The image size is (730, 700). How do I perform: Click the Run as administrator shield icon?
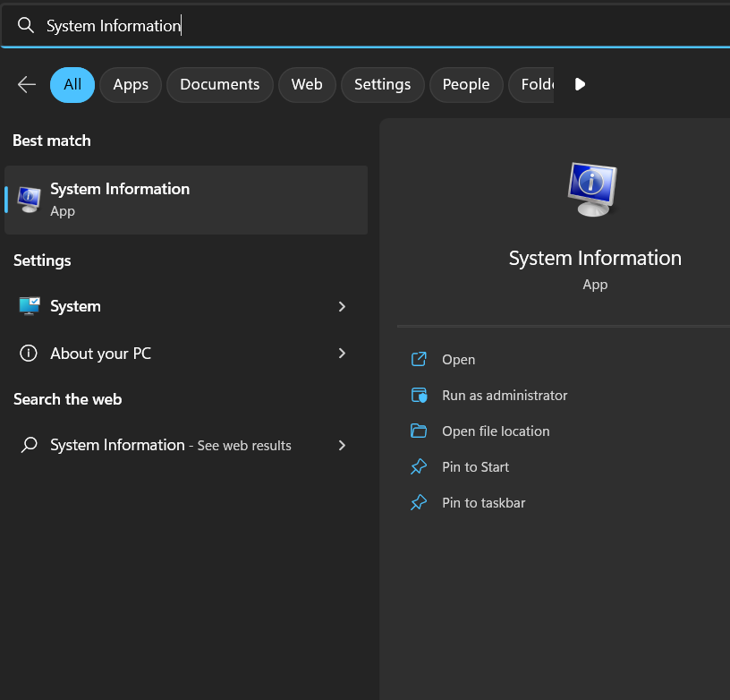click(x=419, y=395)
